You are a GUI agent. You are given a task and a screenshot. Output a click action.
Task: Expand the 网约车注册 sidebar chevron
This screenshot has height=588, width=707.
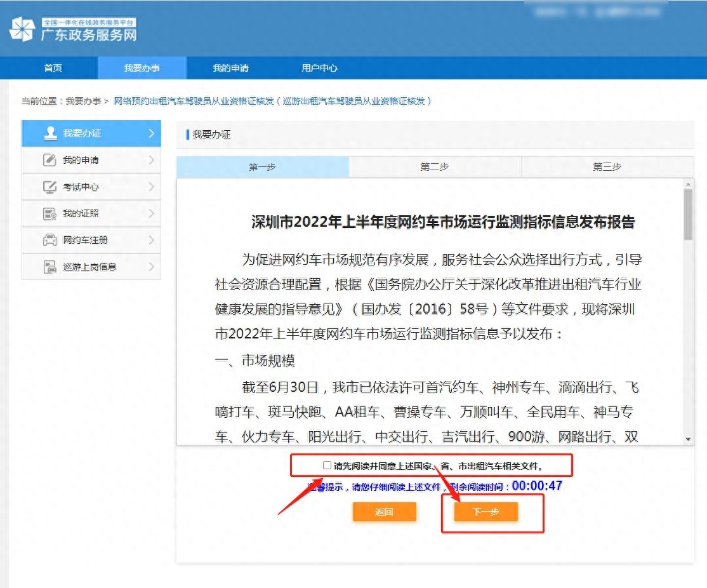tap(152, 239)
